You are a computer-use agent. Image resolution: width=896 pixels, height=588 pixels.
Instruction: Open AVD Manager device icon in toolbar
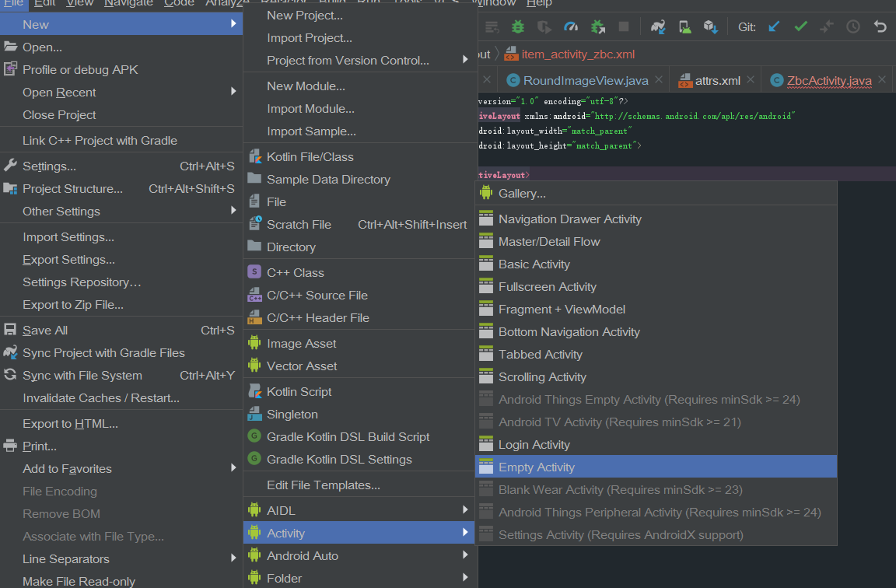(x=684, y=26)
